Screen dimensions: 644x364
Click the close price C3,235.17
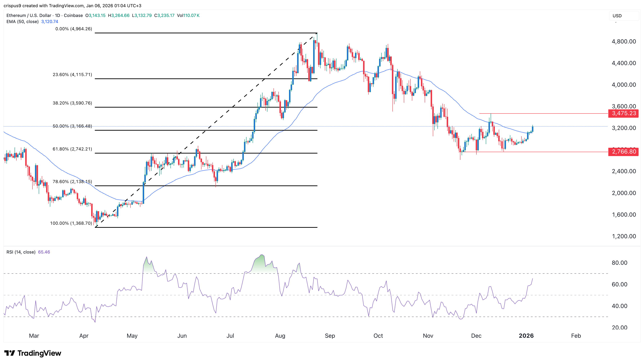(x=165, y=15)
